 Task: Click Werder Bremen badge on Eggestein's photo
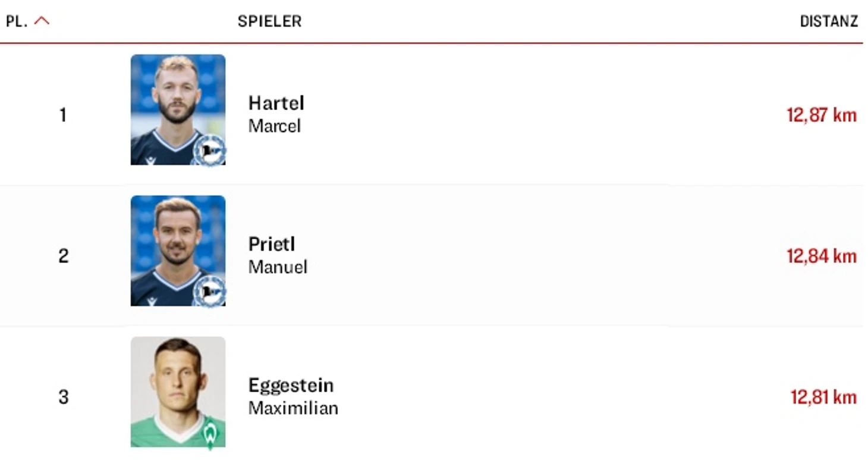pyautogui.click(x=210, y=433)
